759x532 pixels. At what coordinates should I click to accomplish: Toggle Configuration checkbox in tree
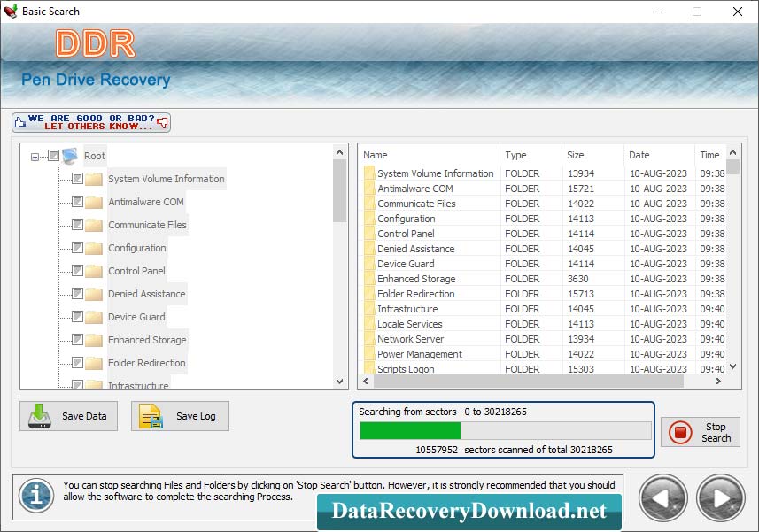77,248
